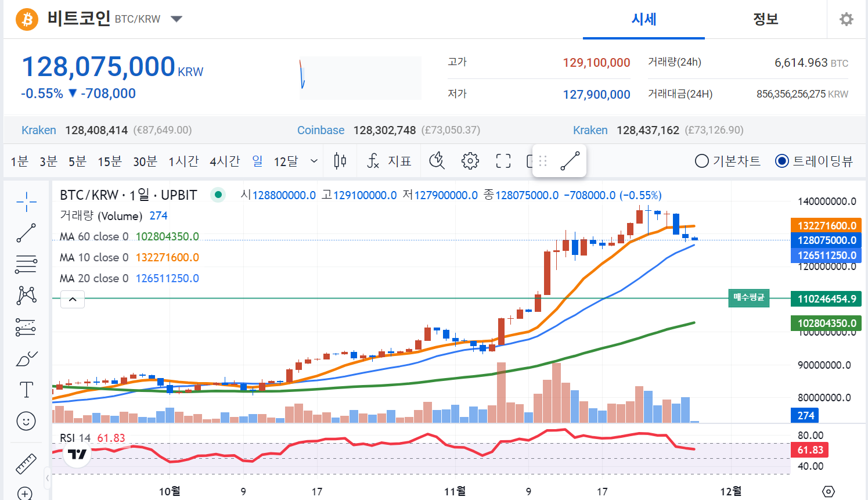Select the 1분 timeframe
Image resolution: width=868 pixels, height=500 pixels.
tap(19, 161)
